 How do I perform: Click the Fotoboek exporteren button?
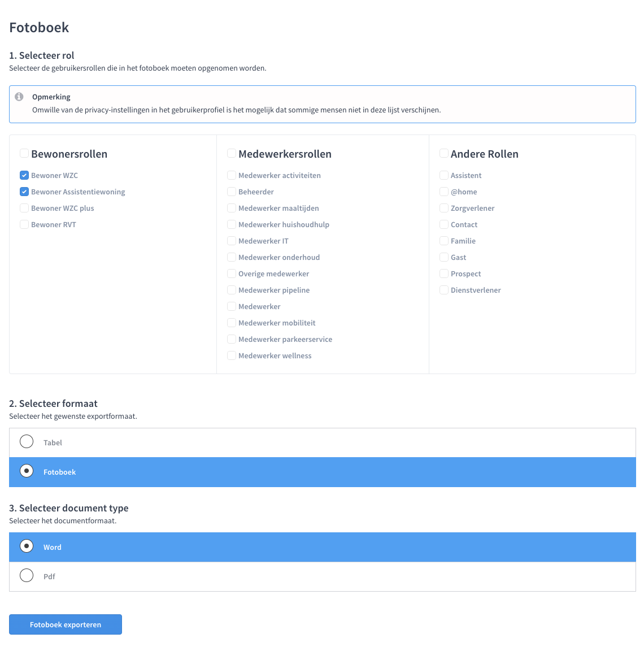point(66,624)
